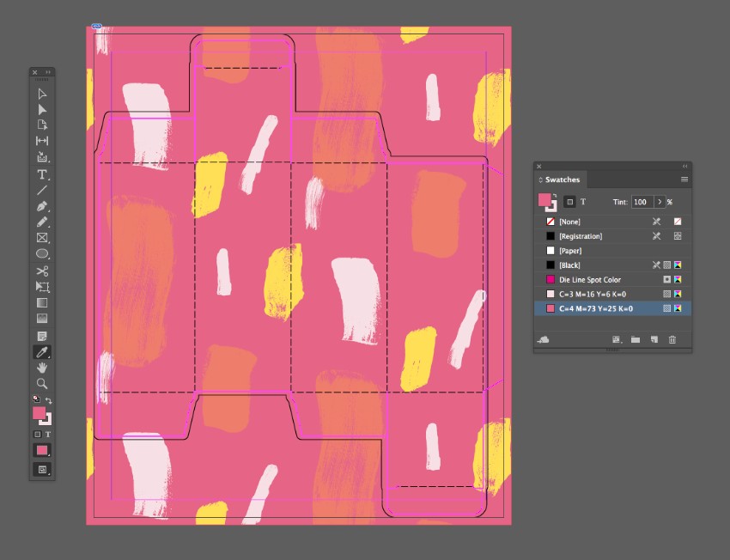Open the Swatches panel flyout menu
Viewport: 730px width, 560px height.
pos(684,180)
